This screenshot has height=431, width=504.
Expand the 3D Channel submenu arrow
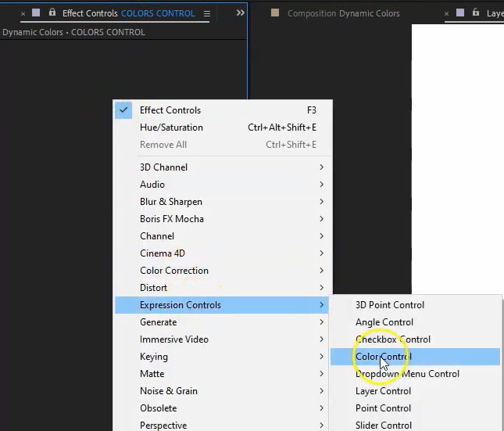pyautogui.click(x=321, y=167)
